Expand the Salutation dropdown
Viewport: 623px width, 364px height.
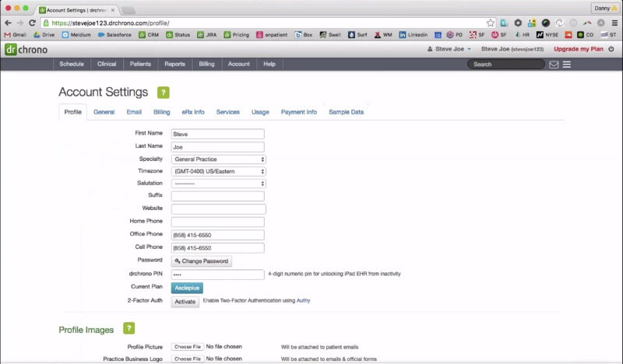[218, 184]
